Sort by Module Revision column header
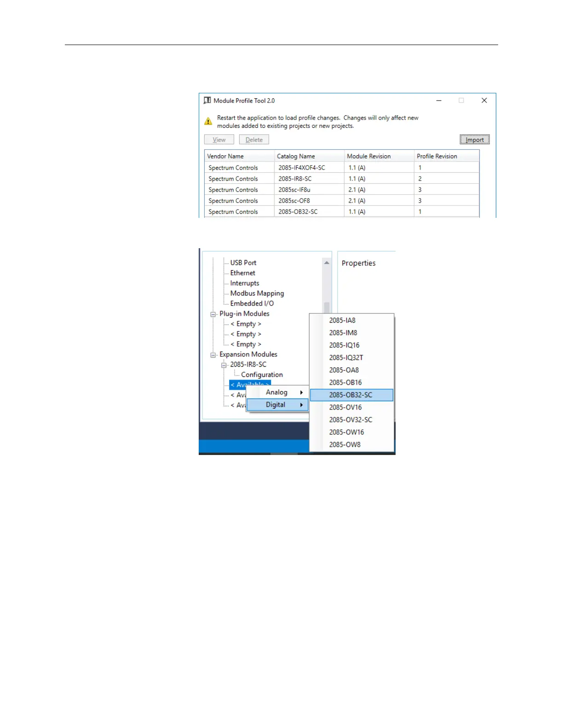563x728 pixels. tap(379, 156)
